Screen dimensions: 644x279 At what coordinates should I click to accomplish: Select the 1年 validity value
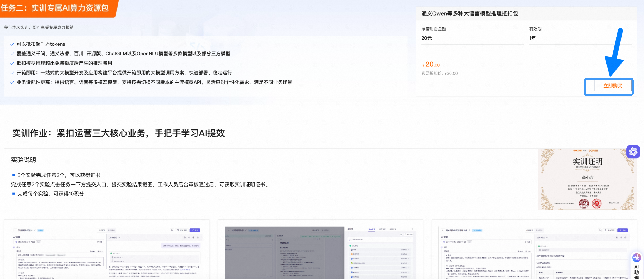click(532, 38)
